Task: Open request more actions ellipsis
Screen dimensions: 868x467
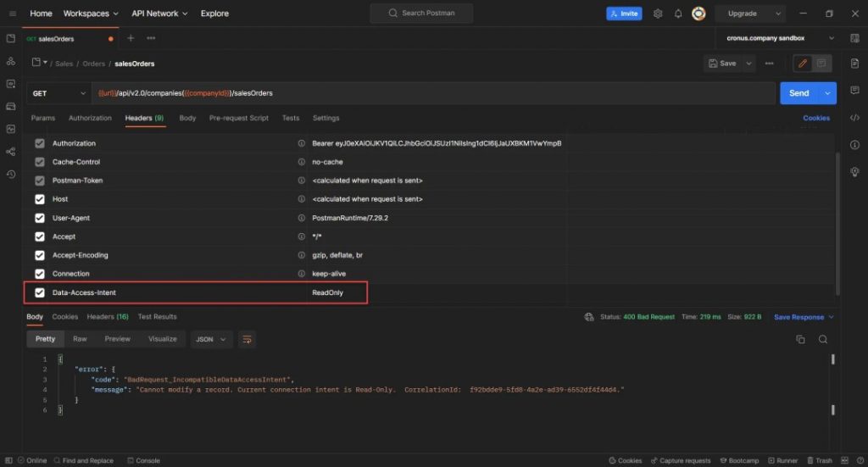Action: (769, 64)
